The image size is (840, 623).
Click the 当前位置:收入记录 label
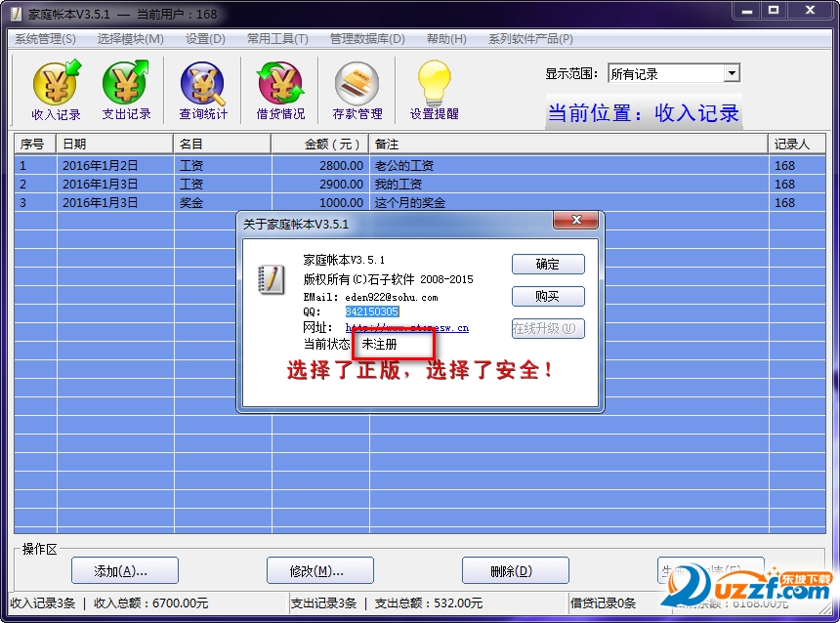point(644,112)
